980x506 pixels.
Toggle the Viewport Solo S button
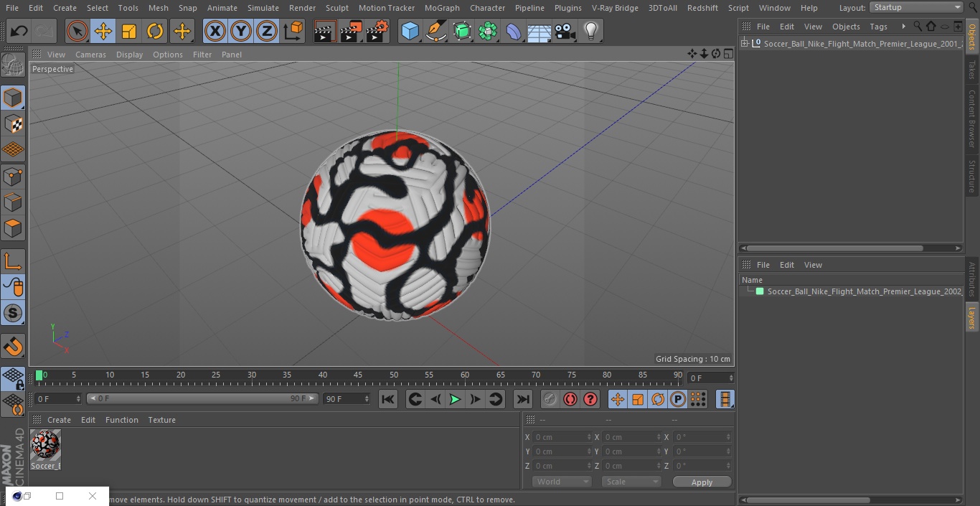pyautogui.click(x=13, y=314)
